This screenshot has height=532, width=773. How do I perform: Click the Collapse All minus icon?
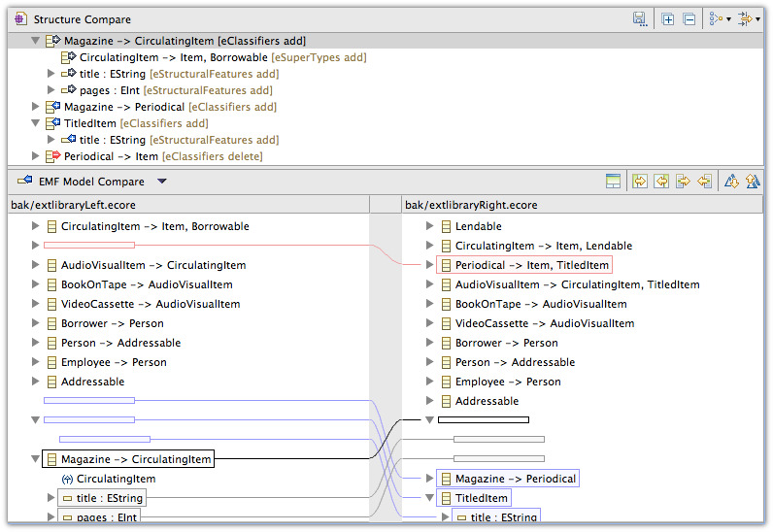coord(689,18)
